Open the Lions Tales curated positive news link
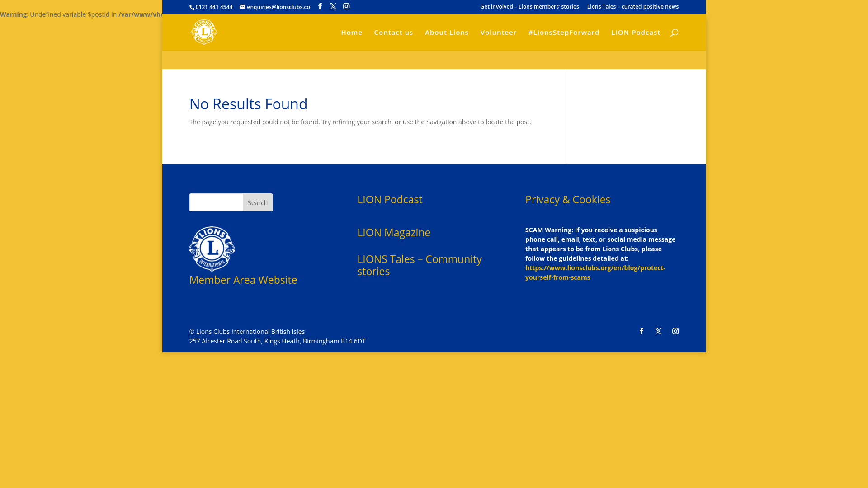Viewport: 868px width, 488px height. click(x=633, y=7)
